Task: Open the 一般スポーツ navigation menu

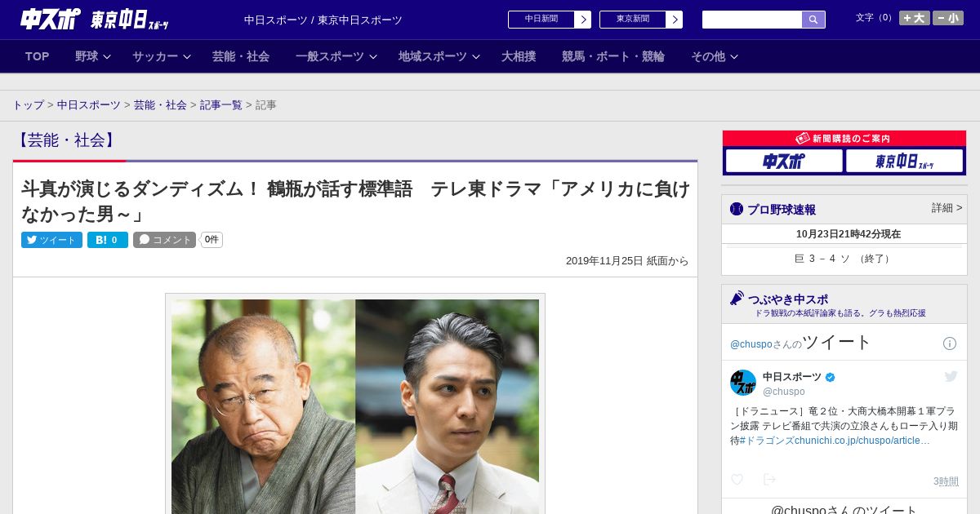Action: tap(330, 56)
